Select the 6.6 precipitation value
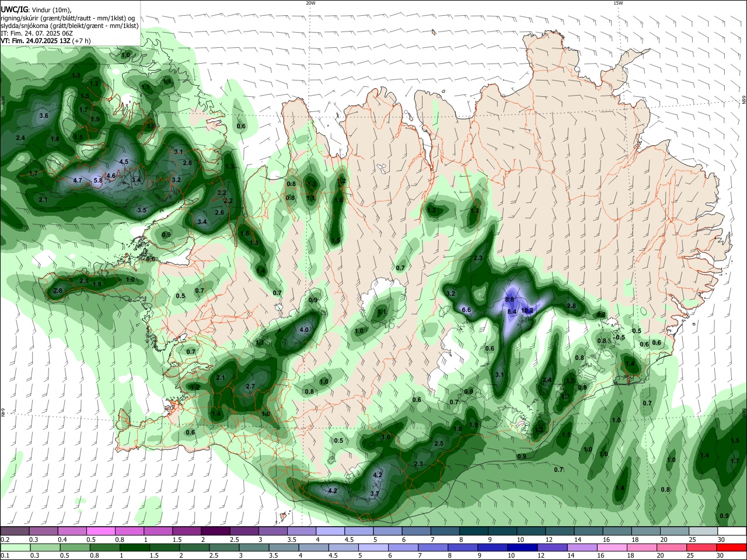747x560 pixels. pos(466,310)
